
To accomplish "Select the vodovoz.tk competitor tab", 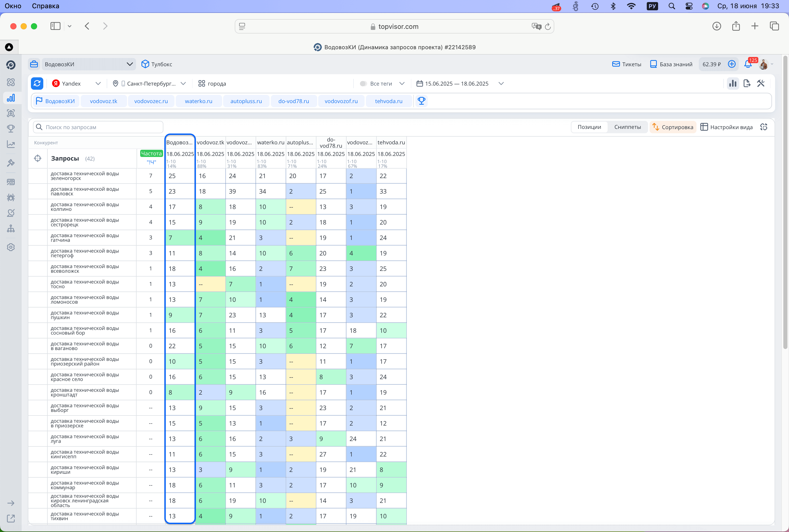I will point(104,101).
